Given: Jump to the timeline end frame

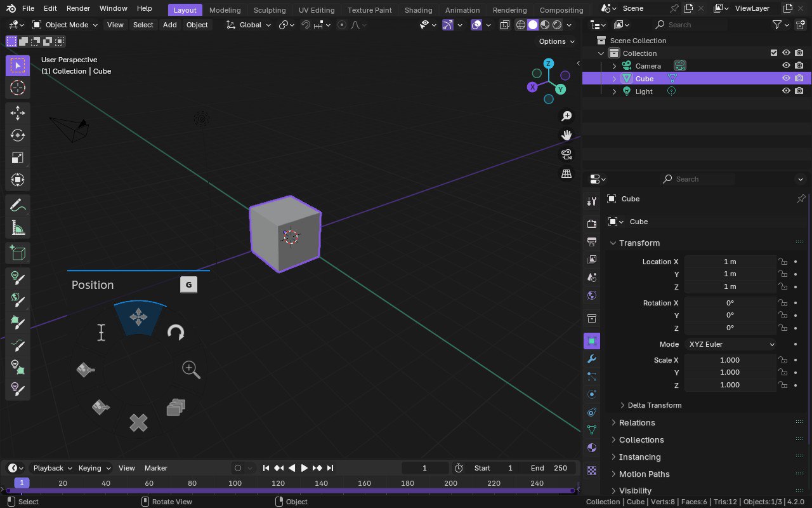Looking at the screenshot, I should 330,468.
